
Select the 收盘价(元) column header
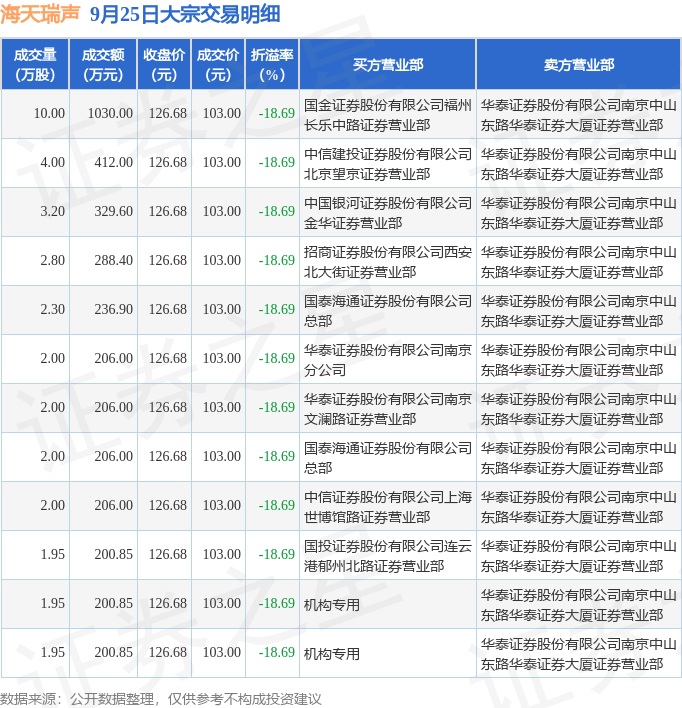(163, 64)
